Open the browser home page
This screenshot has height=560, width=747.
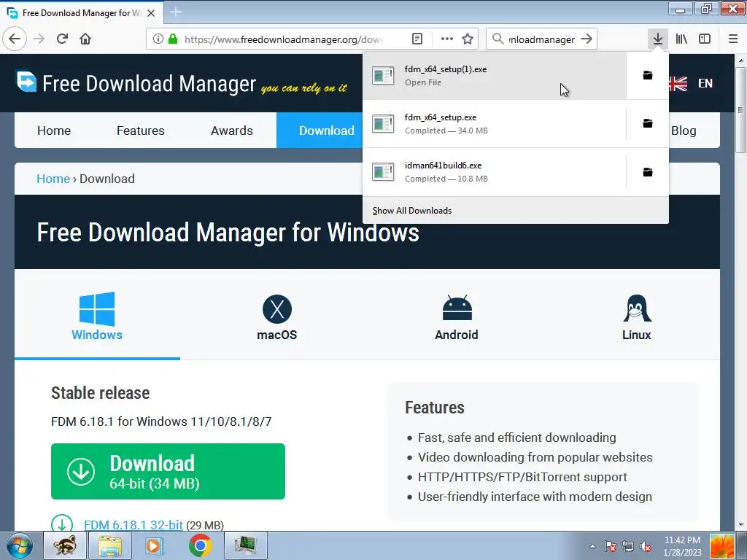[x=85, y=39]
